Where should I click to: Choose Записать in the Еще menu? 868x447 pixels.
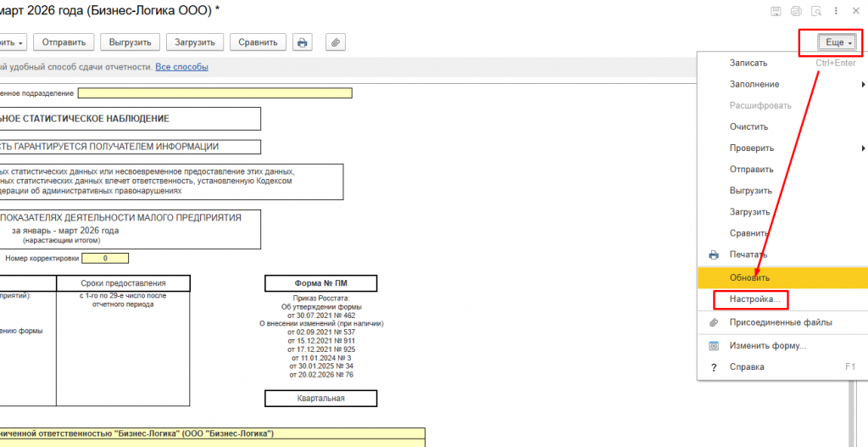782,63
